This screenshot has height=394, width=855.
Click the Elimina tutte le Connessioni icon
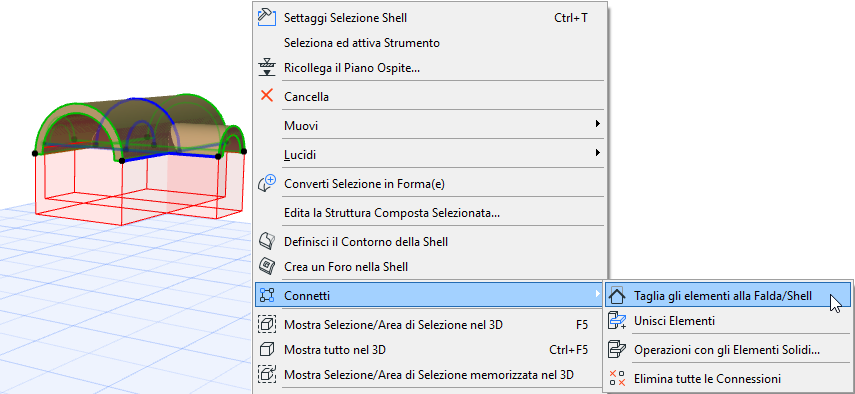(x=617, y=378)
